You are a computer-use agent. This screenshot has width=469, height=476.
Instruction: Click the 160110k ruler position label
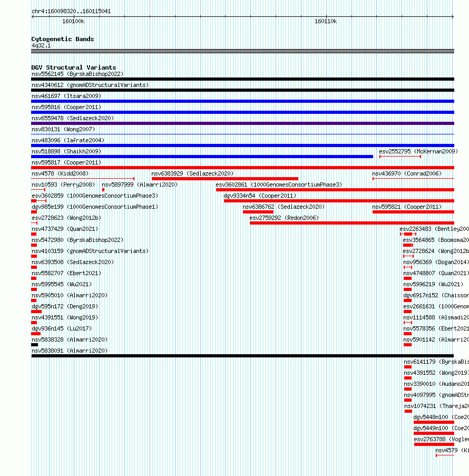click(326, 21)
